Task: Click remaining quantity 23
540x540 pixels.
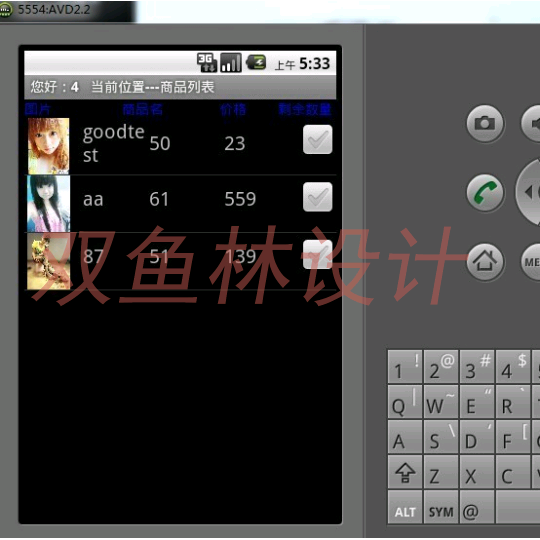Action: 235,143
